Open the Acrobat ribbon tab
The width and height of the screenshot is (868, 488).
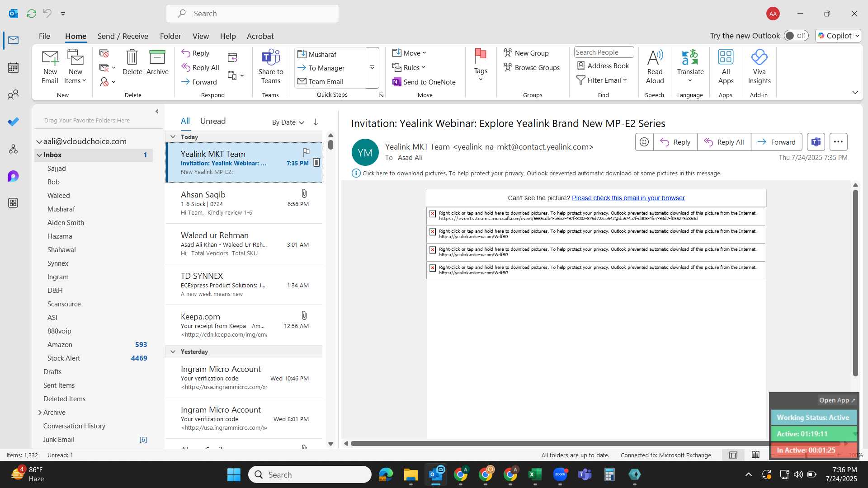point(260,36)
